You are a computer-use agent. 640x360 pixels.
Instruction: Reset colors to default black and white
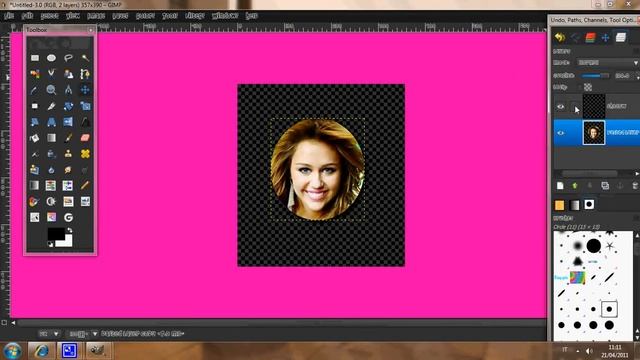tap(51, 244)
